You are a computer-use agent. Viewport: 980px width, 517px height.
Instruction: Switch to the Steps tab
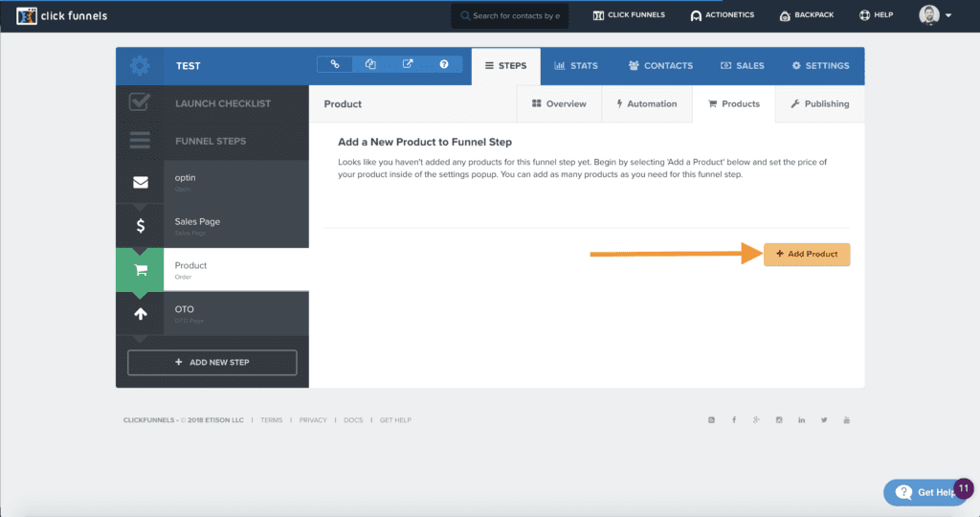tap(505, 66)
